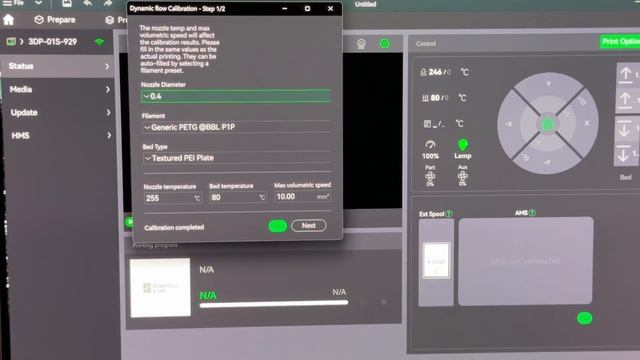
Task: Select printer 3DP-01S-929 in sidebar
Action: point(52,42)
